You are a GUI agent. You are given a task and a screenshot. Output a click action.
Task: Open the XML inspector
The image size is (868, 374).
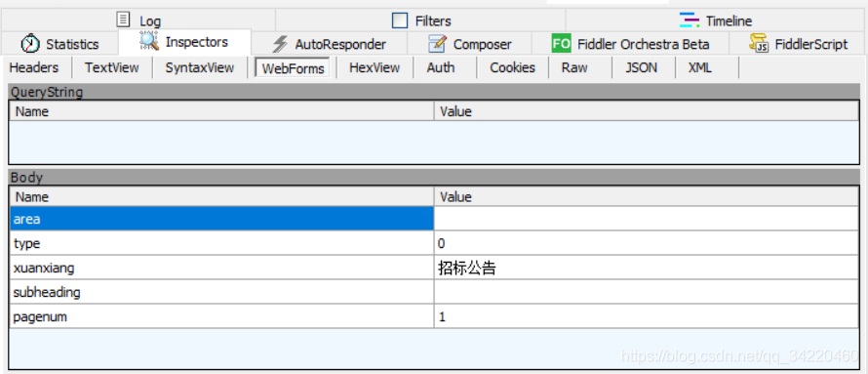click(700, 67)
